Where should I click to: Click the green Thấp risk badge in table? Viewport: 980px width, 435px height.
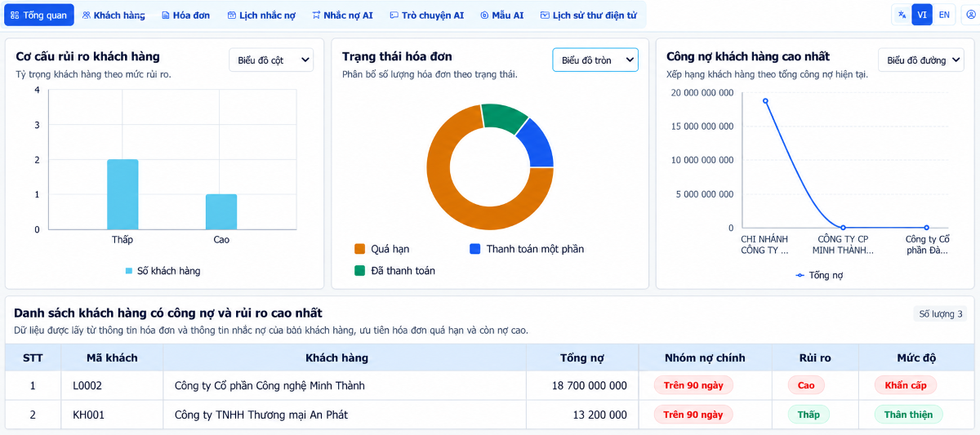click(x=808, y=415)
